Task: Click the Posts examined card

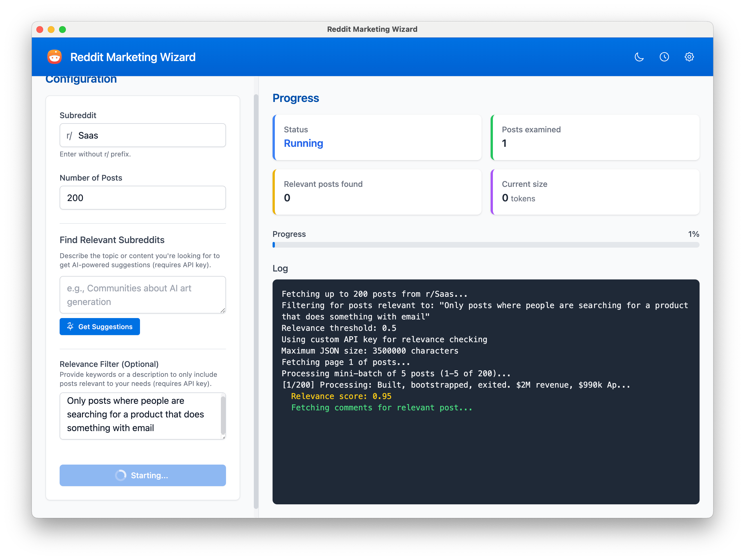Action: click(x=595, y=137)
